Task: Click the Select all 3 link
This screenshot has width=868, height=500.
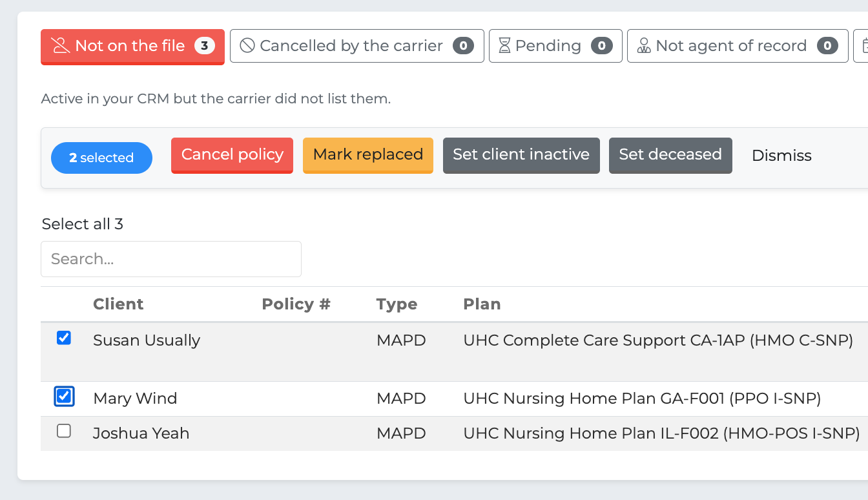Action: pos(83,224)
